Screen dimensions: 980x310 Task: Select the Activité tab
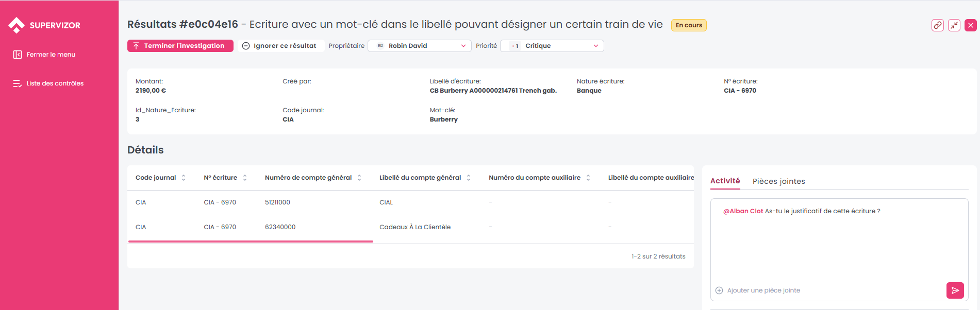725,181
